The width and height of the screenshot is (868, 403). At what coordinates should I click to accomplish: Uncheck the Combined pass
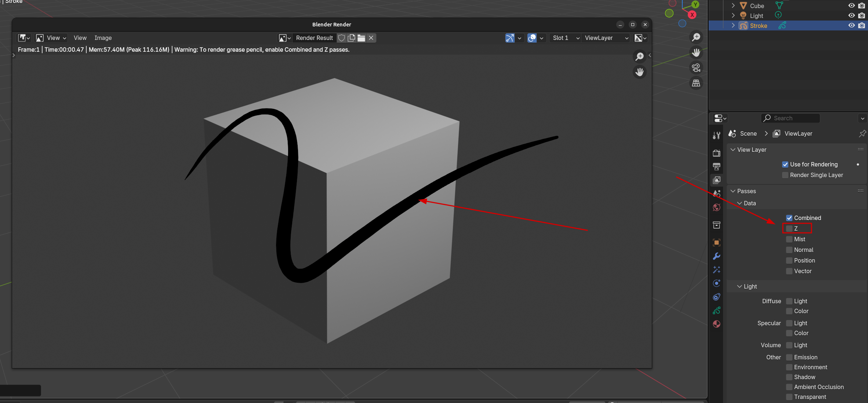(789, 218)
